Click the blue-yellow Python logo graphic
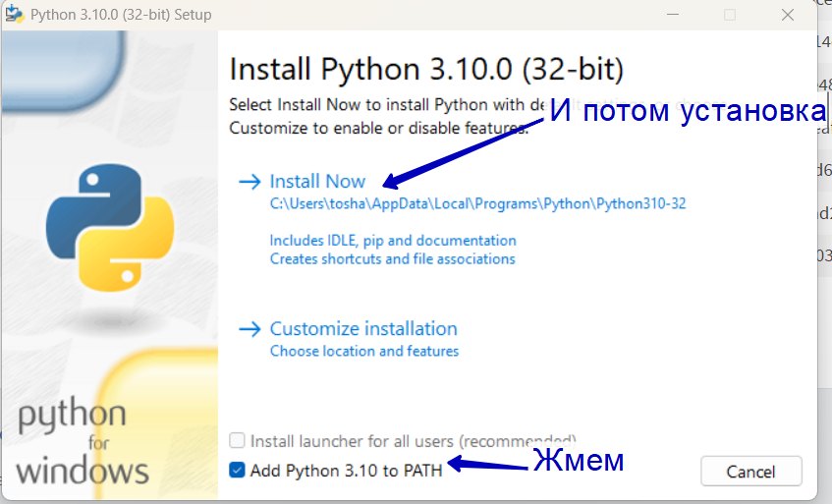832x504 pixels. [x=110, y=227]
